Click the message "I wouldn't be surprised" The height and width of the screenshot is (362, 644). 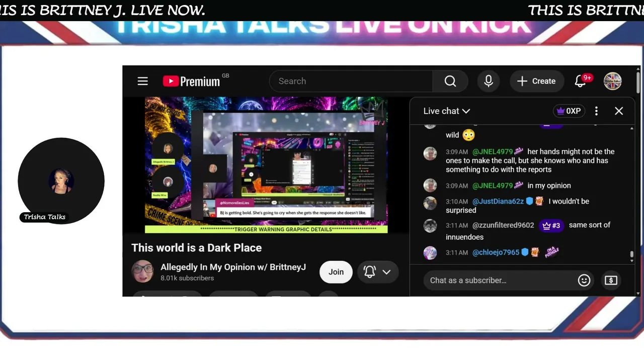click(x=517, y=206)
